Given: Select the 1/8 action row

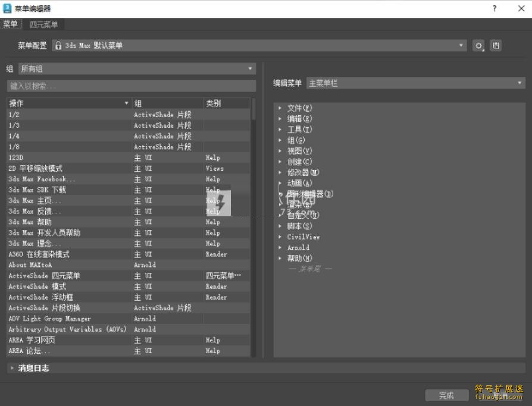Looking at the screenshot, I should [x=129, y=147].
